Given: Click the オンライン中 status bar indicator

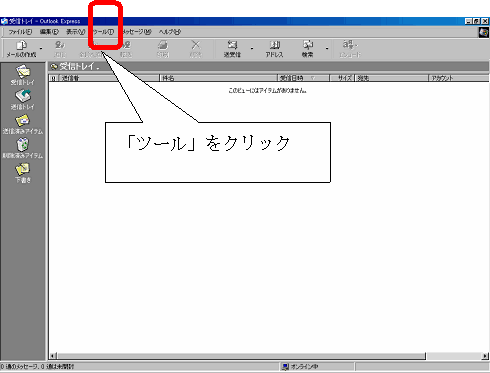Looking at the screenshot, I should 300,367.
